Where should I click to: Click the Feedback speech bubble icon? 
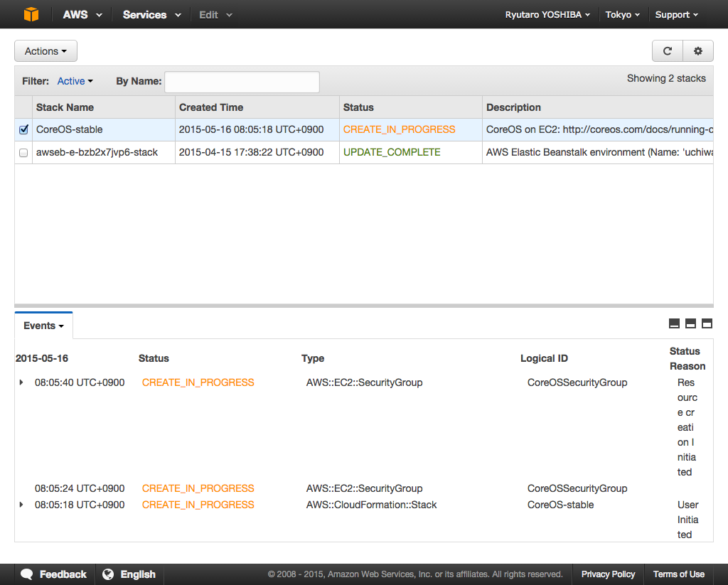point(27,574)
